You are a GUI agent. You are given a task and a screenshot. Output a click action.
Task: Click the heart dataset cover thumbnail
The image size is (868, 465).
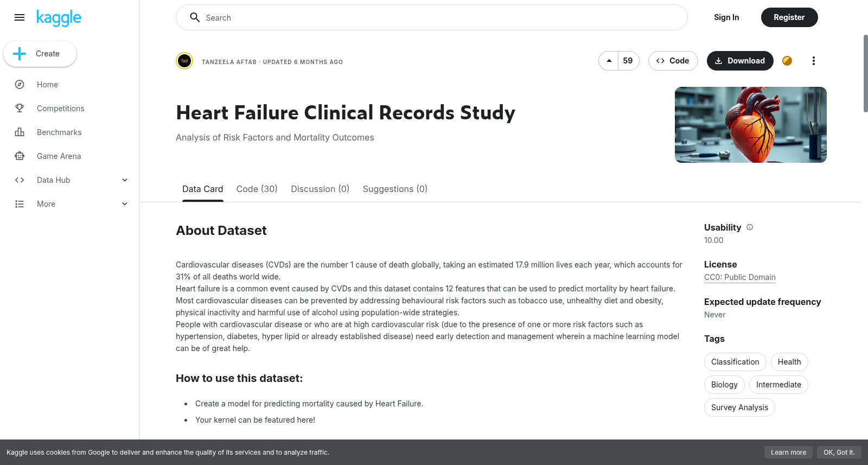click(x=751, y=125)
